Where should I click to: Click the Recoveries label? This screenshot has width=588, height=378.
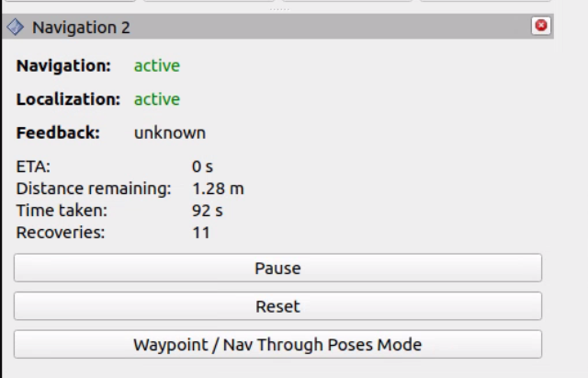[x=61, y=233]
